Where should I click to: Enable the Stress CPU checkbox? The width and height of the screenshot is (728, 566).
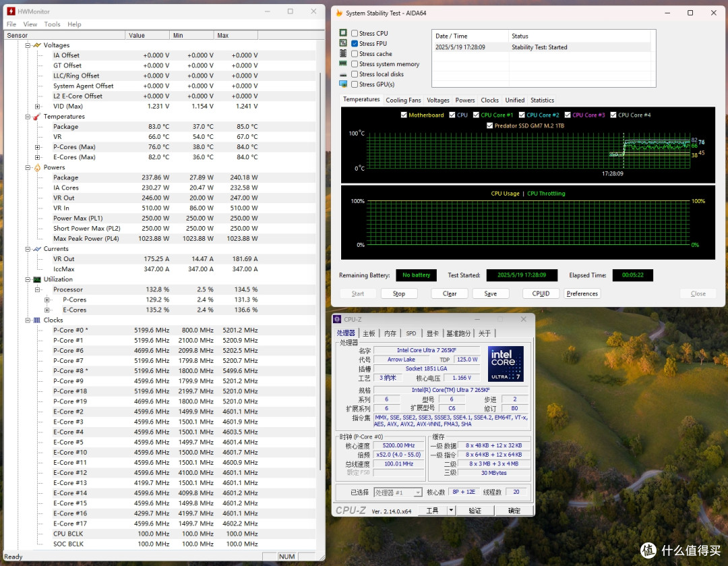tap(355, 34)
